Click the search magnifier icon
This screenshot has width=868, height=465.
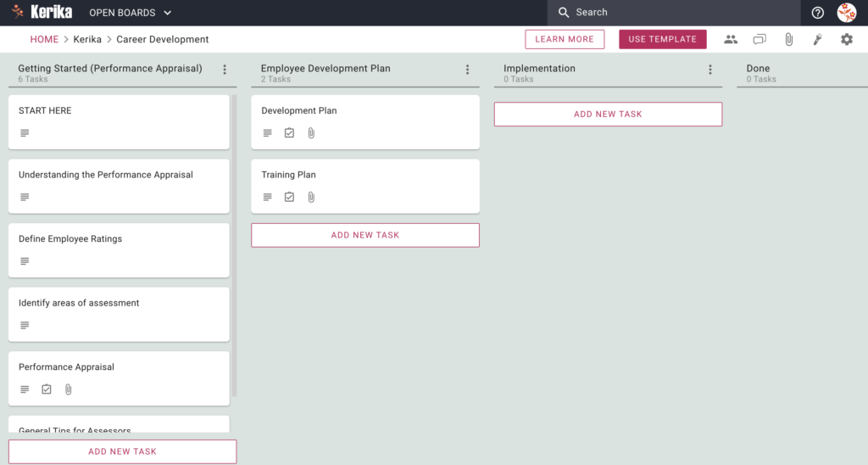pyautogui.click(x=564, y=12)
